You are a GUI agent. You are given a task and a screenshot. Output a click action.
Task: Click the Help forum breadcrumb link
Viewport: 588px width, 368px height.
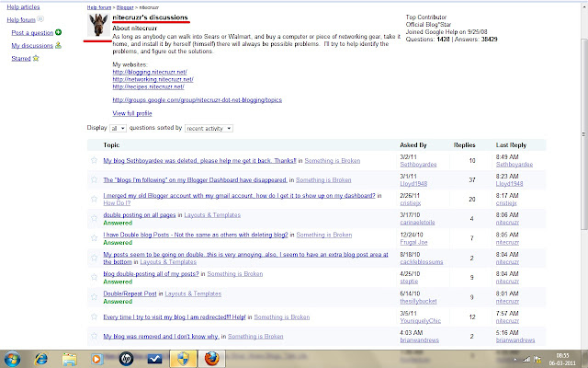pos(99,7)
